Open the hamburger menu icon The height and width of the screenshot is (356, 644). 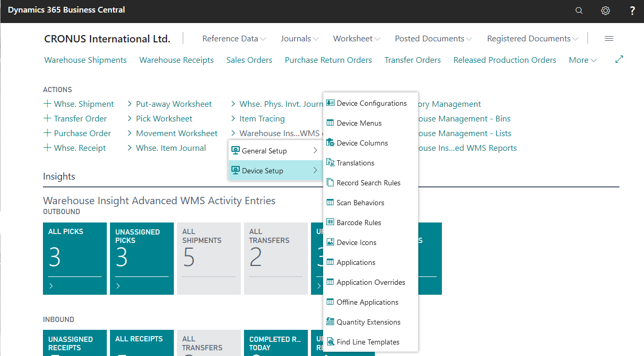[x=609, y=39]
